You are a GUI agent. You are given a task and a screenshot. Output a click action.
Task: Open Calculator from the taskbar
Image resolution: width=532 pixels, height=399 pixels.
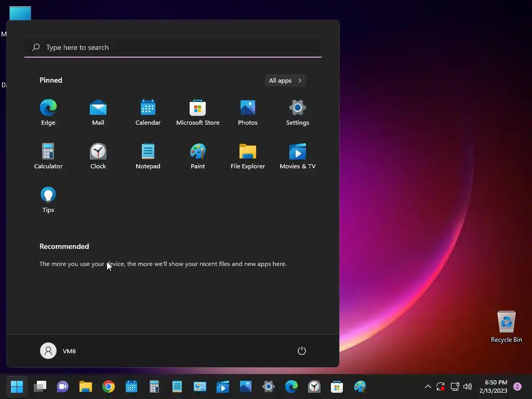(x=154, y=387)
